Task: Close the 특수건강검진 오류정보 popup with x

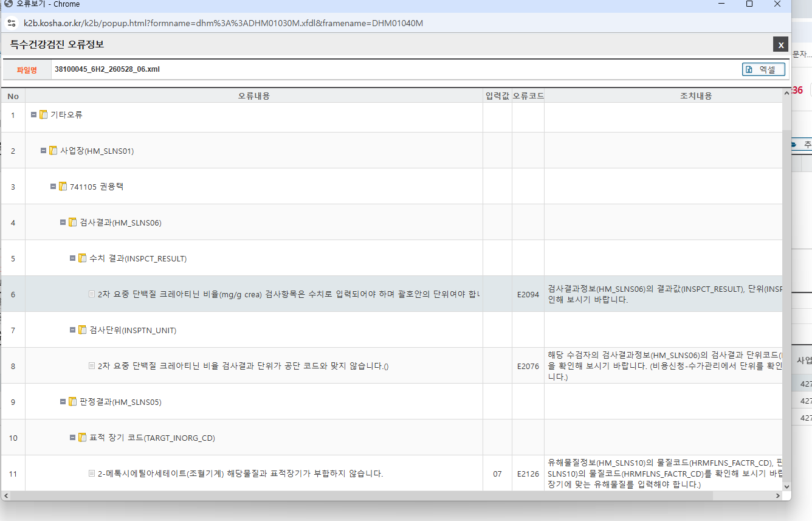Action: [780, 44]
